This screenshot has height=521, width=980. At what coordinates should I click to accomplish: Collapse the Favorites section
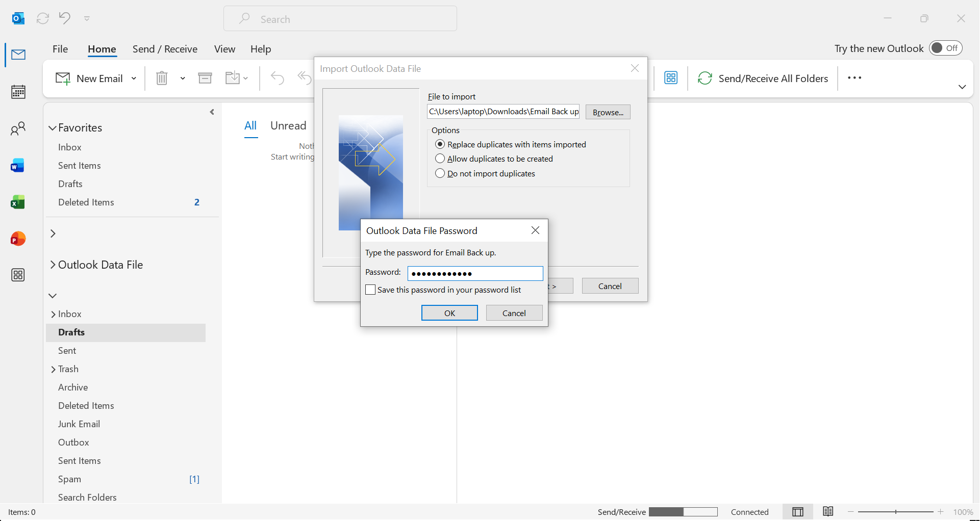coord(53,128)
